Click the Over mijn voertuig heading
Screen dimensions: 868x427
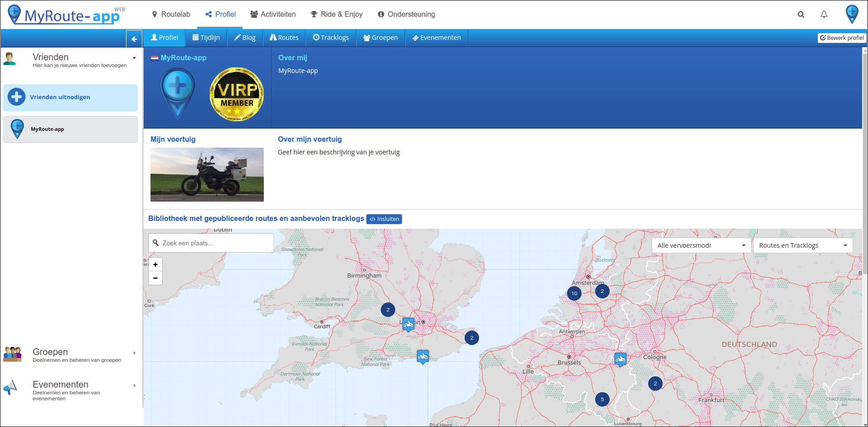click(x=310, y=139)
